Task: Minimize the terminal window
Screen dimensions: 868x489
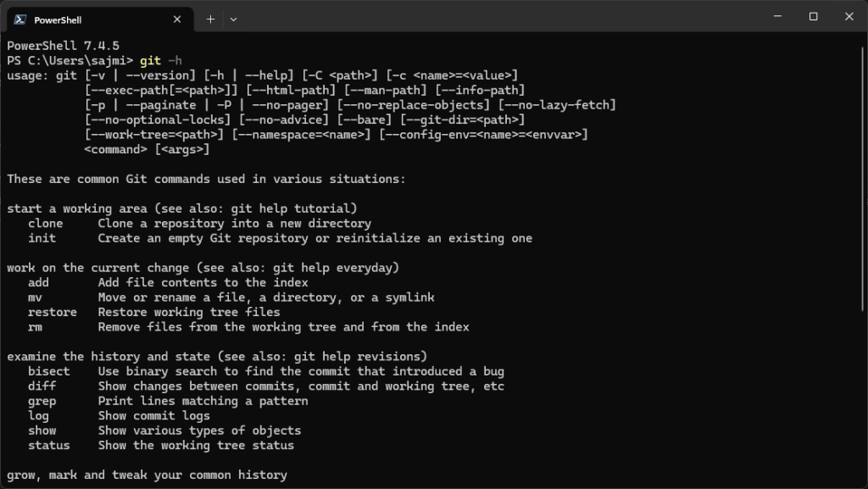Action: point(778,17)
